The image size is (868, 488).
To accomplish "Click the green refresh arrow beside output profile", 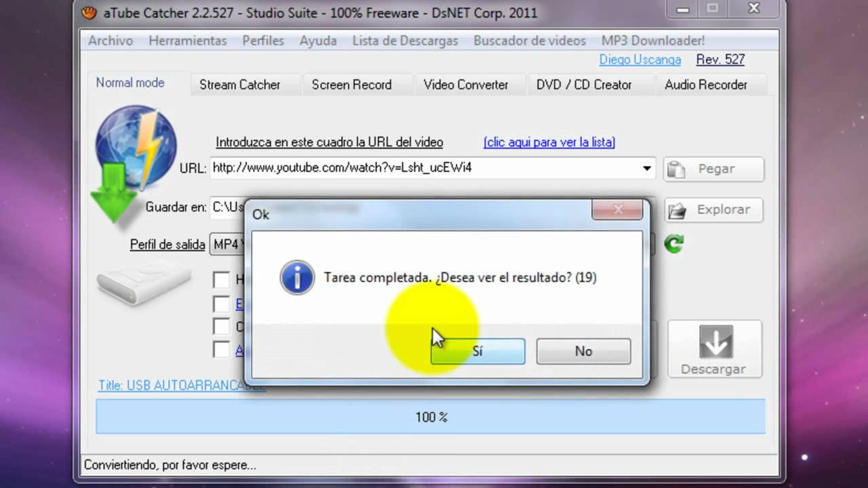I will pyautogui.click(x=674, y=244).
